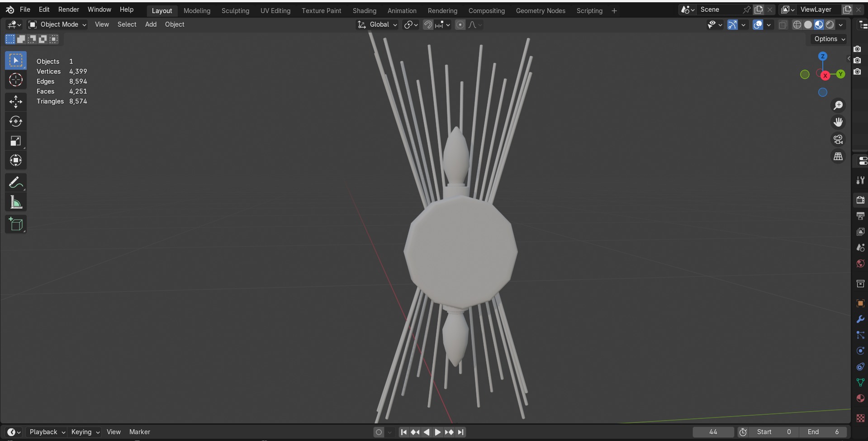The image size is (868, 441).
Task: Open Object Mode dropdown
Action: pyautogui.click(x=57, y=24)
